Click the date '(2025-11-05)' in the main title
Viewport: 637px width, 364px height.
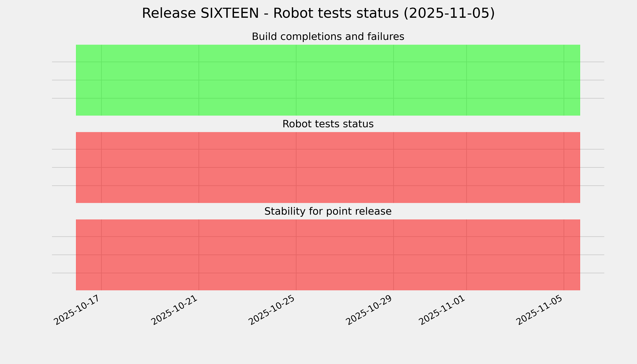(449, 13)
